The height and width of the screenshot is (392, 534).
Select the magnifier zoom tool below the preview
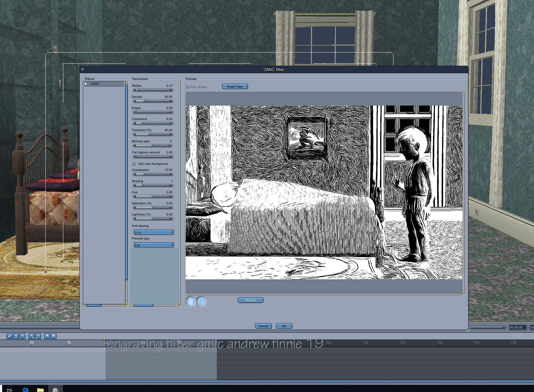202,301
